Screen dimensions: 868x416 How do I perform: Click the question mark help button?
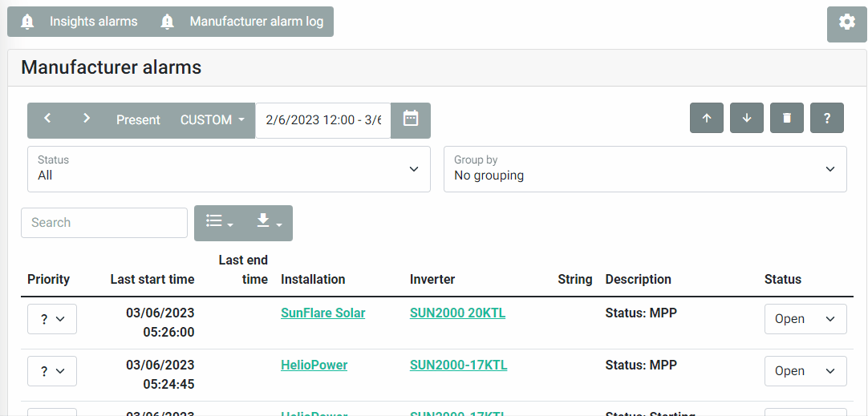click(827, 118)
